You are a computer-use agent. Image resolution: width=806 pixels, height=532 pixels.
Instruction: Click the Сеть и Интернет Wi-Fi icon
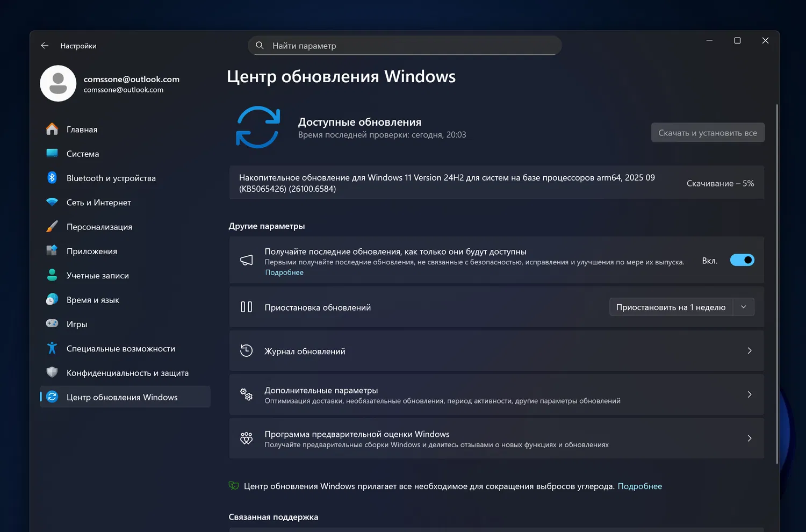(52, 202)
